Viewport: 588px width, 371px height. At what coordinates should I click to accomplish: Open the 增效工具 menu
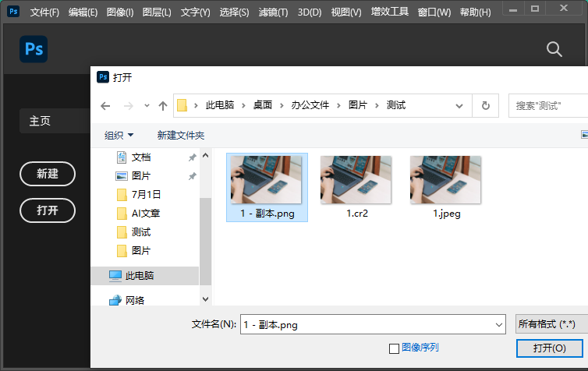tap(390, 12)
